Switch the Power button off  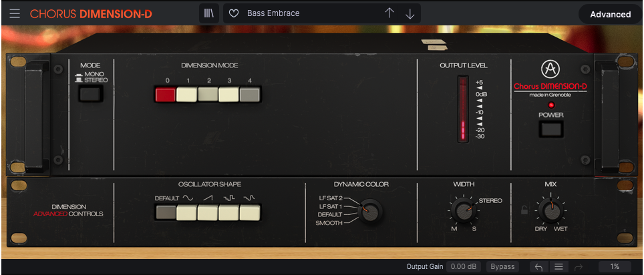click(551, 129)
